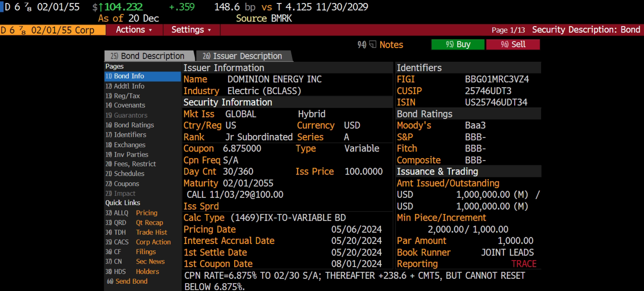Click the CUSIP value 25746UDT3
The width and height of the screenshot is (644, 291).
pyautogui.click(x=488, y=91)
